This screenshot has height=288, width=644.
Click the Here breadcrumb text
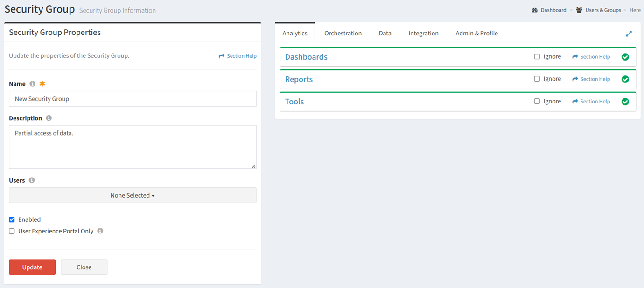635,10
